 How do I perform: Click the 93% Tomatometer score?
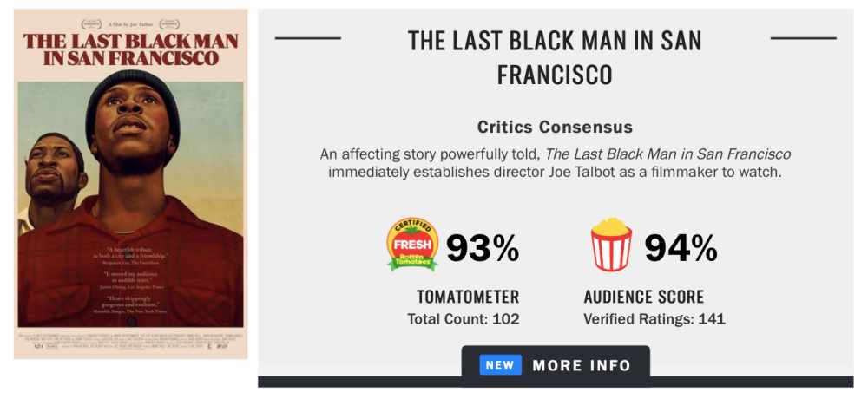(483, 248)
